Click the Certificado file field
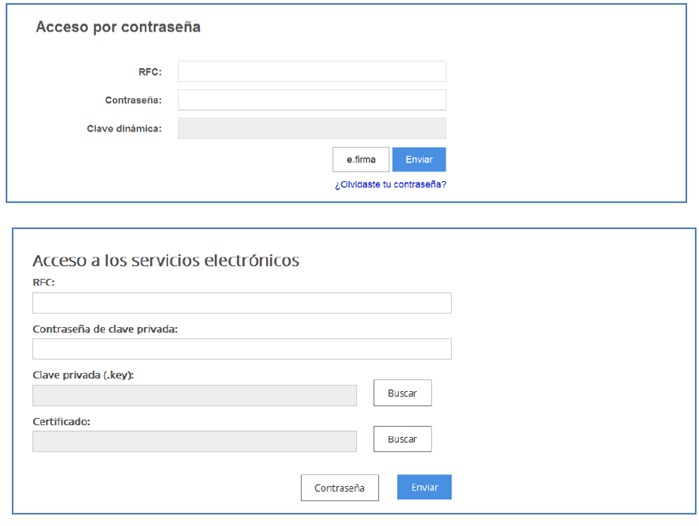This screenshot has width=699, height=526. pos(194,441)
